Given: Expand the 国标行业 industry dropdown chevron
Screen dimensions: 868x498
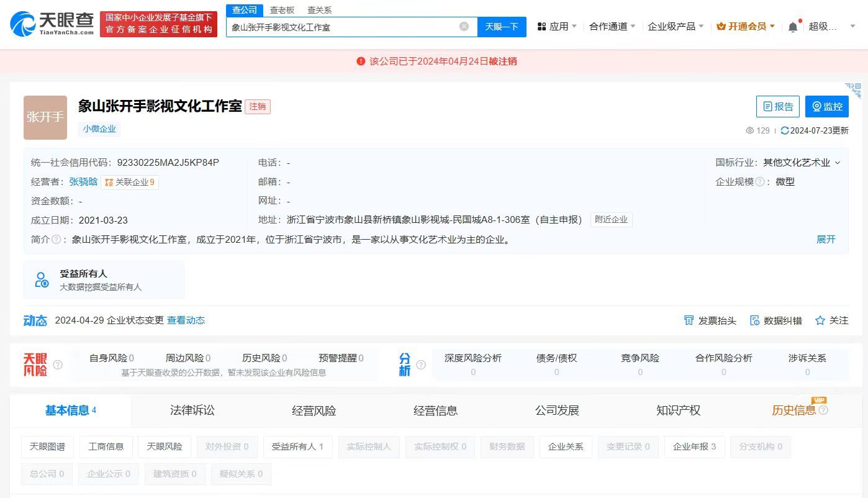Looking at the screenshot, I should (x=838, y=162).
